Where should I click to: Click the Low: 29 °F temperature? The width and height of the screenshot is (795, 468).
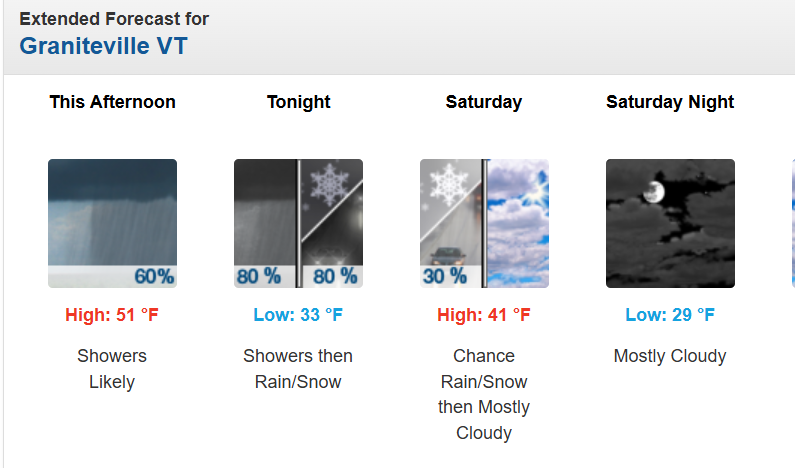[x=670, y=315]
